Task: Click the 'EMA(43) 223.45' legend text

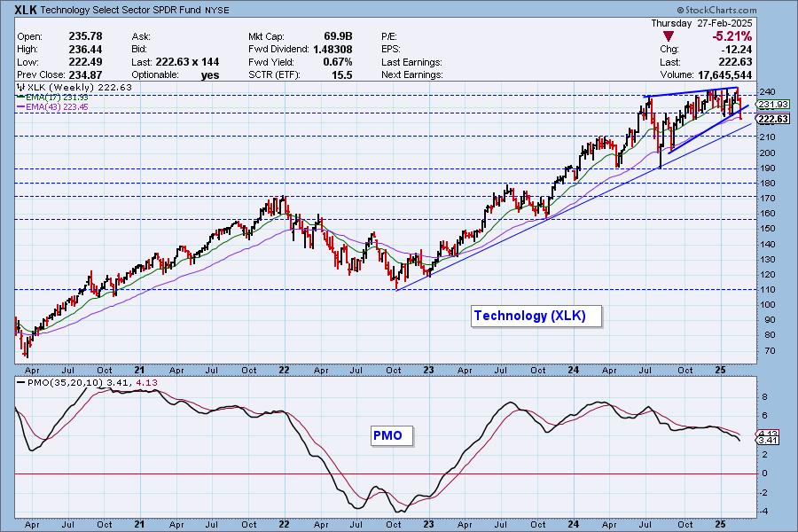Action: (57, 107)
